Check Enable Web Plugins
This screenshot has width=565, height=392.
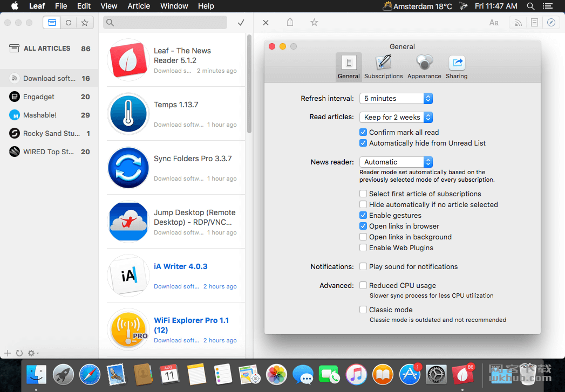[363, 247]
